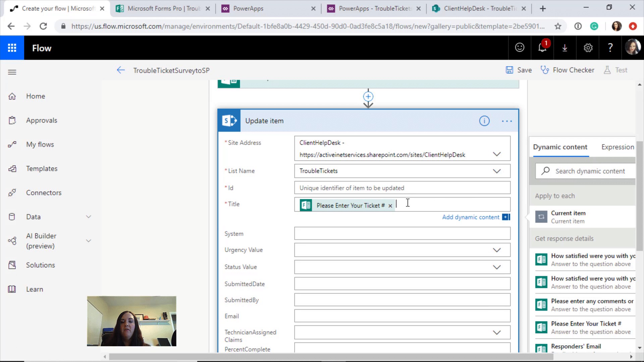This screenshot has width=644, height=362.
Task: Click the SubmittedDate input field
Action: [x=402, y=284]
